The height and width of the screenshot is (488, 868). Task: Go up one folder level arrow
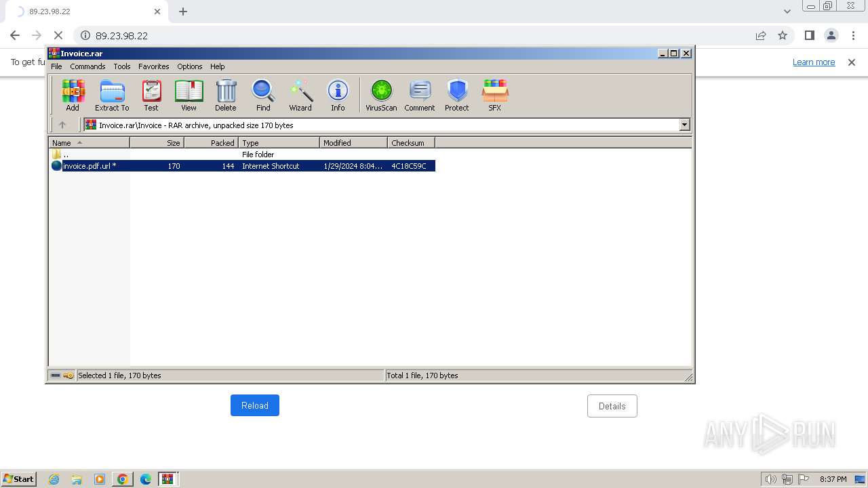click(x=62, y=125)
